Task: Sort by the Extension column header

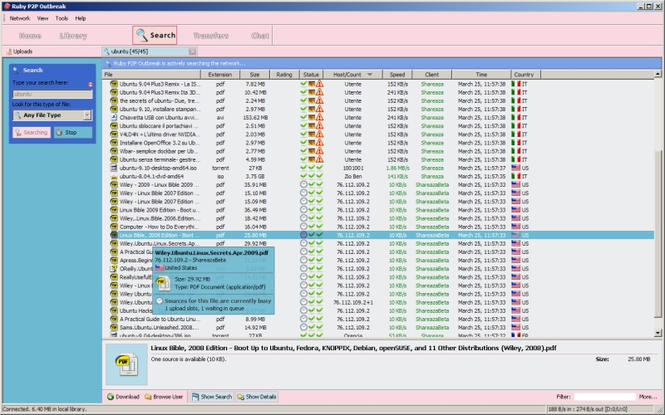Action: pyautogui.click(x=220, y=74)
